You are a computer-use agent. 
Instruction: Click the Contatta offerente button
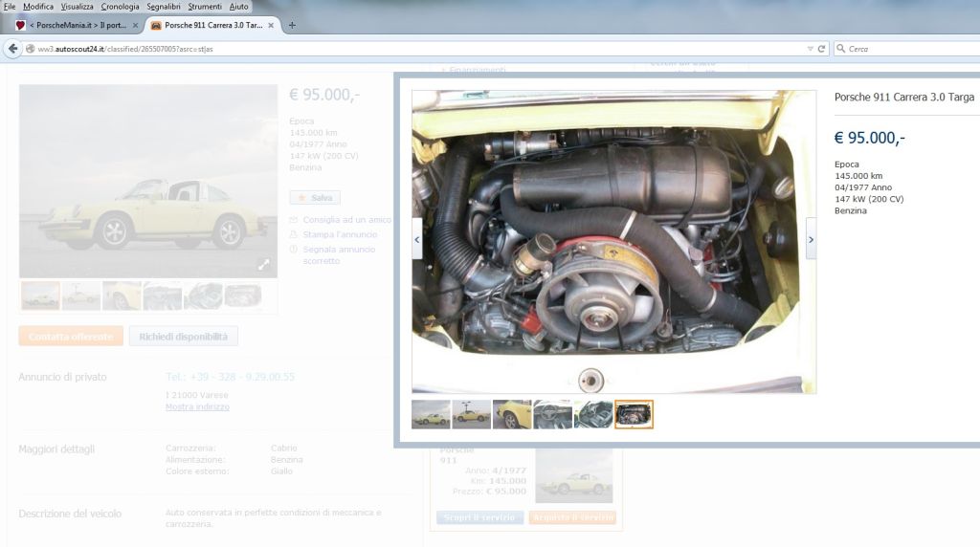click(71, 336)
